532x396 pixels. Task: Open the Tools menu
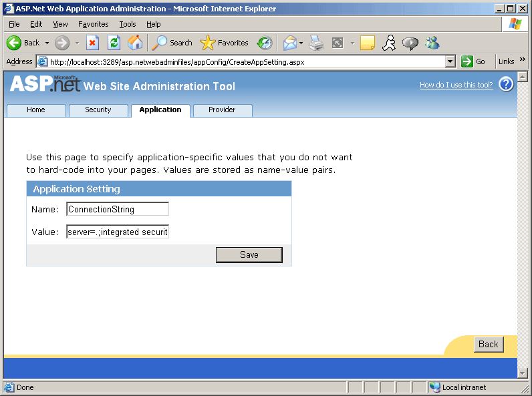pos(127,24)
